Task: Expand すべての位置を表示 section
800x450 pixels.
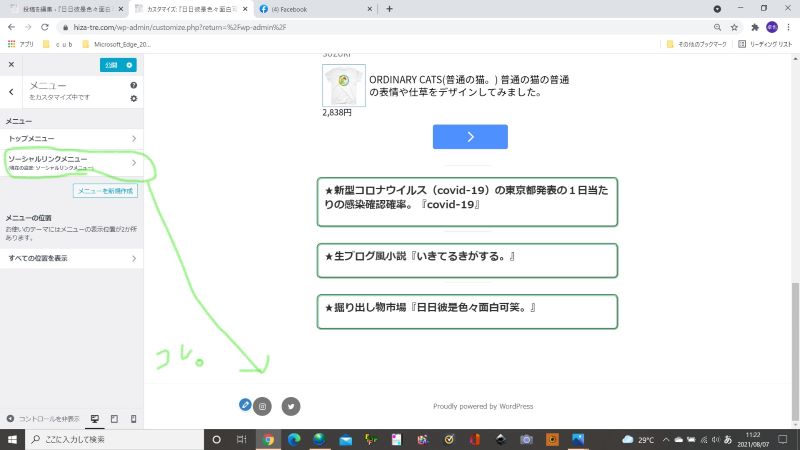Action: click(x=72, y=258)
